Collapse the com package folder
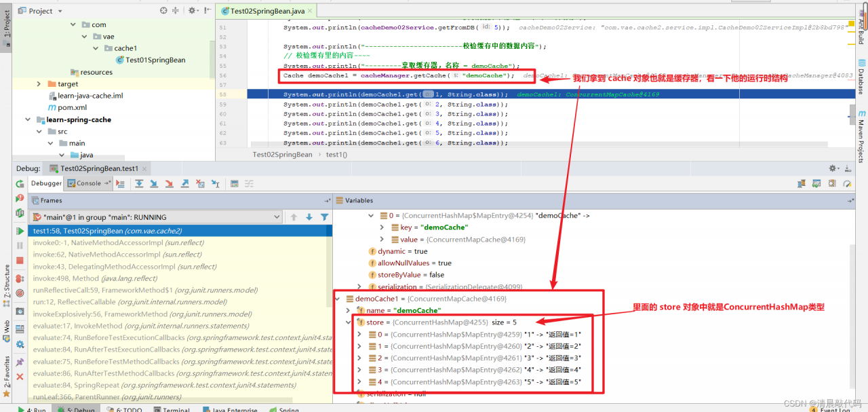 pos(73,24)
